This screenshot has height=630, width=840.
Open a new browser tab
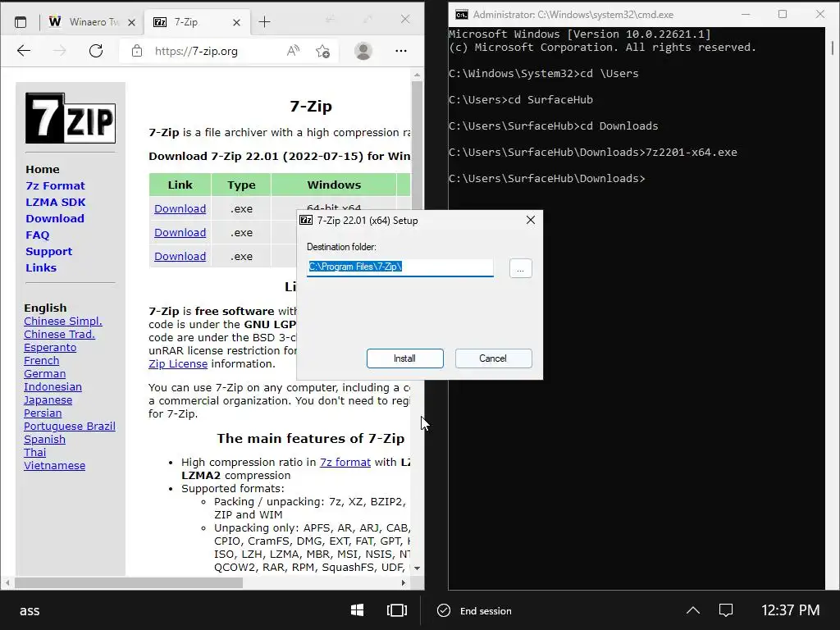click(x=265, y=22)
